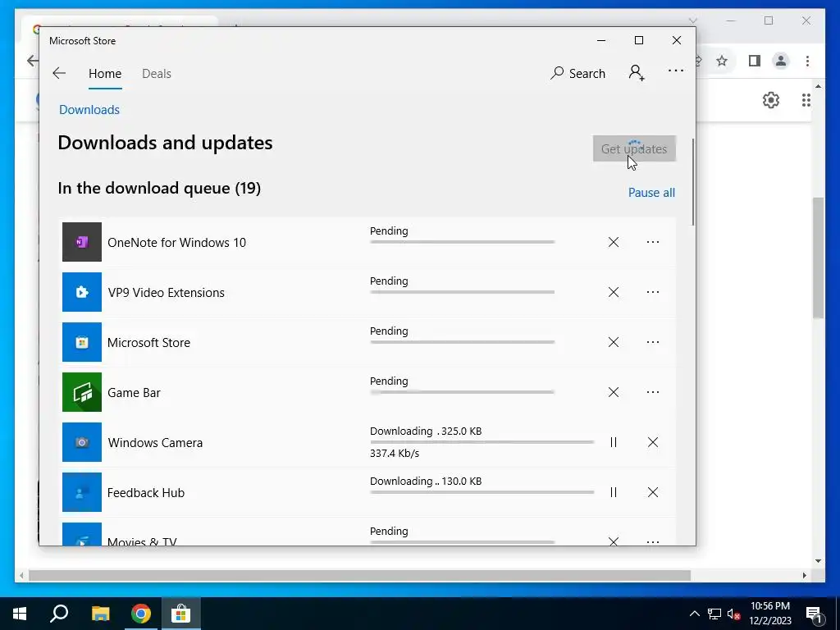Open File Explorer from the taskbar
Screen dimensions: 840x630
(x=100, y=614)
